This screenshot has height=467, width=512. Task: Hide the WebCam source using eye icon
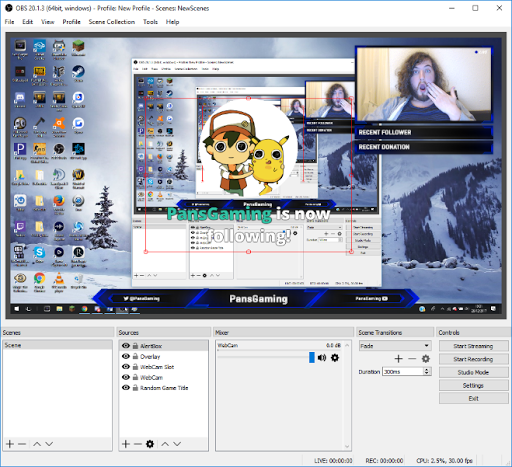click(x=126, y=377)
